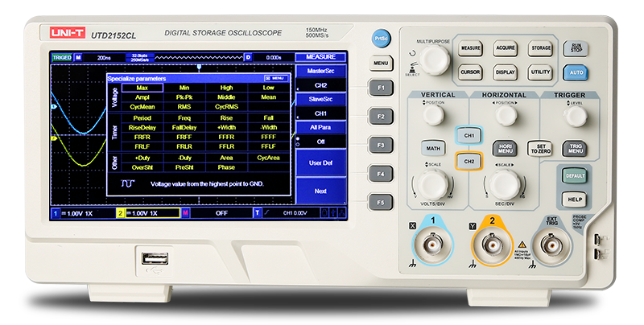Image resolution: width=644 pixels, height=325 pixels.
Task: Click the trigger LEVEL knob
Action: (576, 116)
